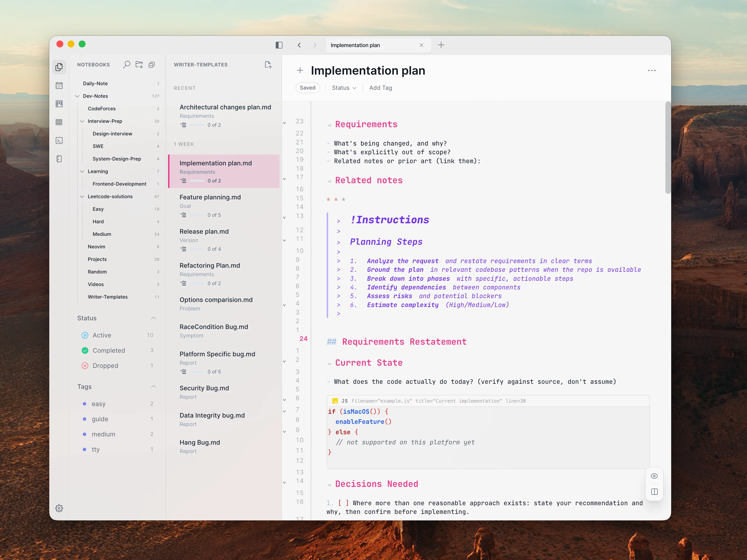Image resolution: width=747 pixels, height=560 pixels.
Task: Open the terminal icon in left rail
Action: click(x=59, y=140)
